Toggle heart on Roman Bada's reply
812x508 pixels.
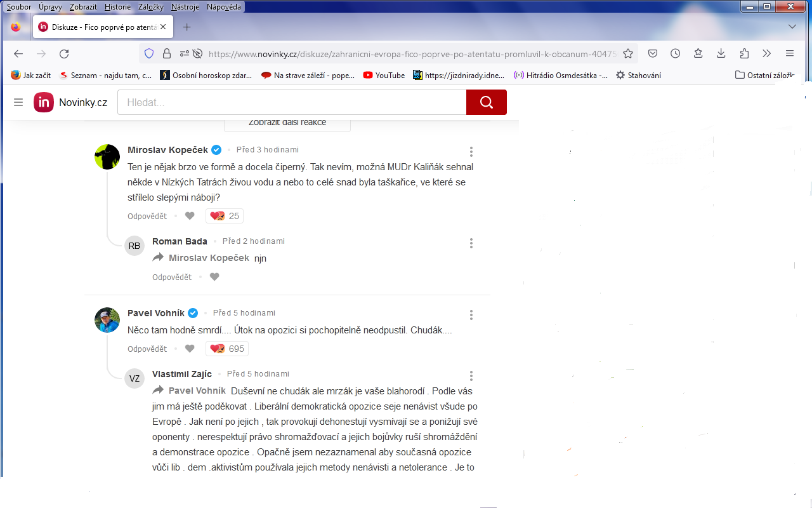214,277
